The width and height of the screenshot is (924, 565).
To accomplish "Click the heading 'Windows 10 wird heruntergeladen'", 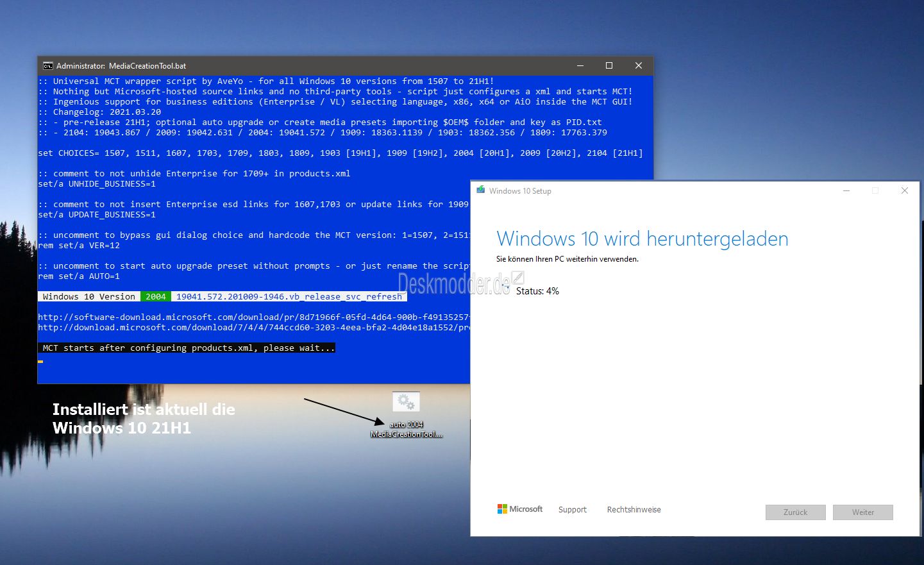I will click(642, 239).
